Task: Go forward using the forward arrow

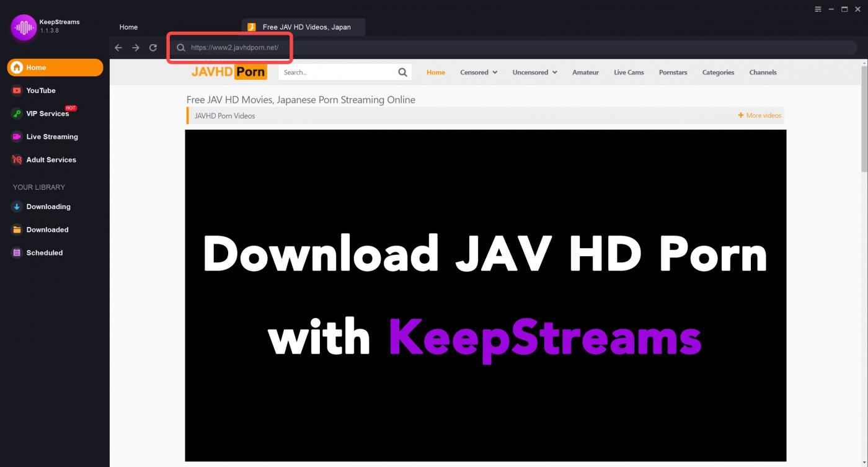Action: coord(136,48)
